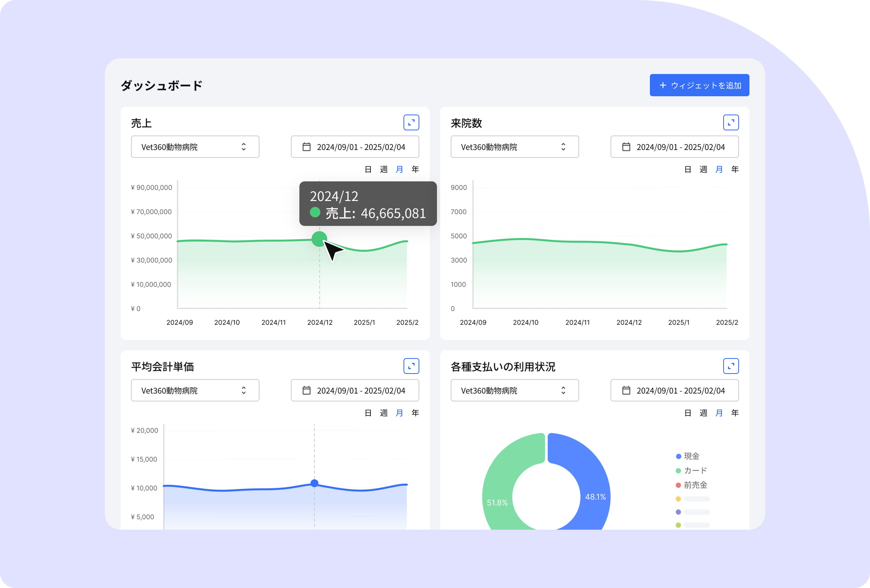Switch 来院数 chart to 年 view
This screenshot has height=588, width=870.
pyautogui.click(x=735, y=170)
